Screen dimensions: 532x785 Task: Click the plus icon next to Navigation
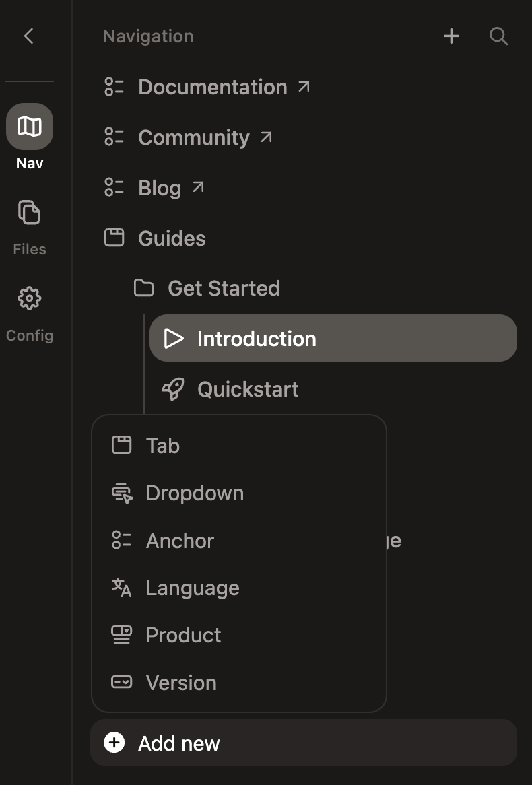(x=451, y=36)
